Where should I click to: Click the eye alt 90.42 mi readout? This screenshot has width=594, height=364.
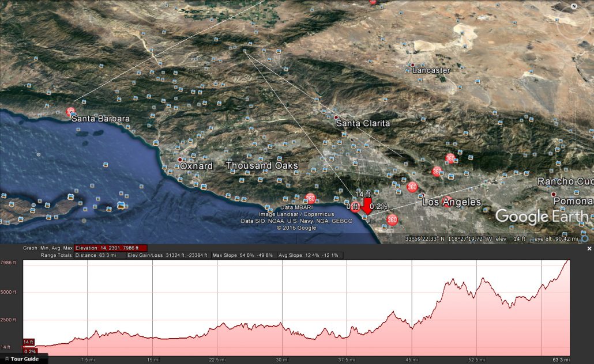click(x=556, y=239)
